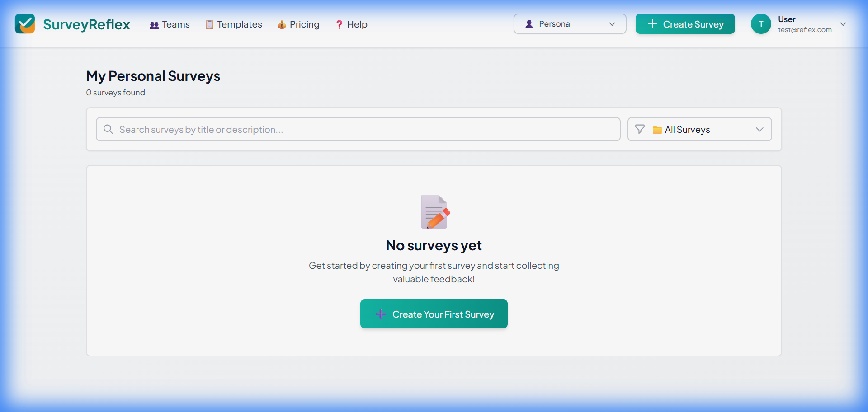Go to the Templates nav item
The image size is (868, 412).
pos(239,24)
